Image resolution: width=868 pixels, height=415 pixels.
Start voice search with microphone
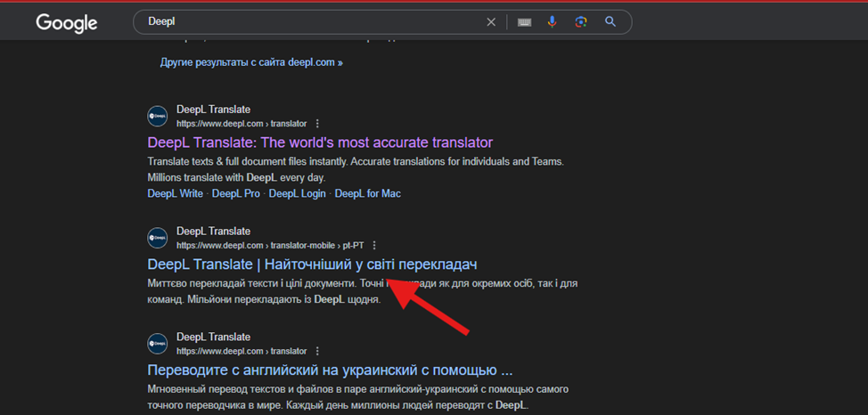point(552,22)
